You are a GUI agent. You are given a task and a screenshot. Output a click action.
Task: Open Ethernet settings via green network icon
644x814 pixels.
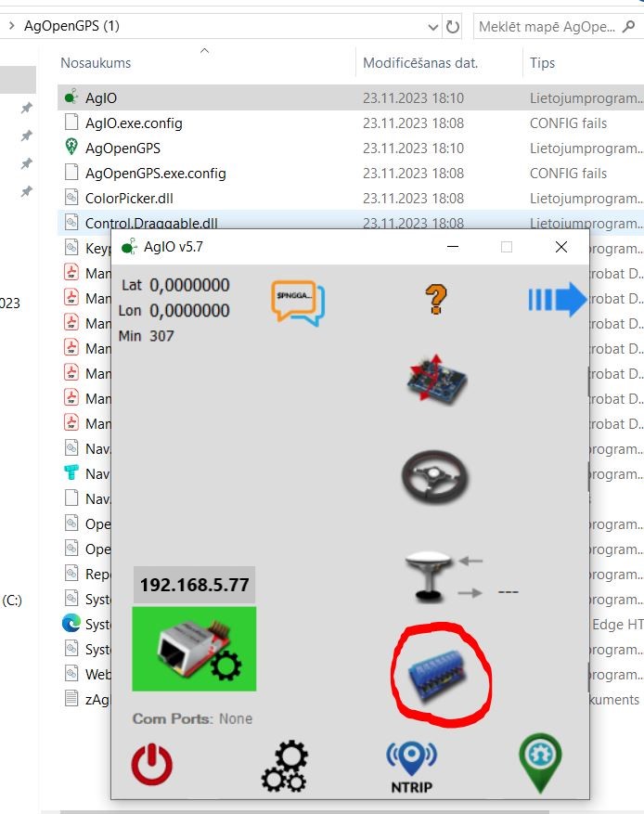pos(194,649)
